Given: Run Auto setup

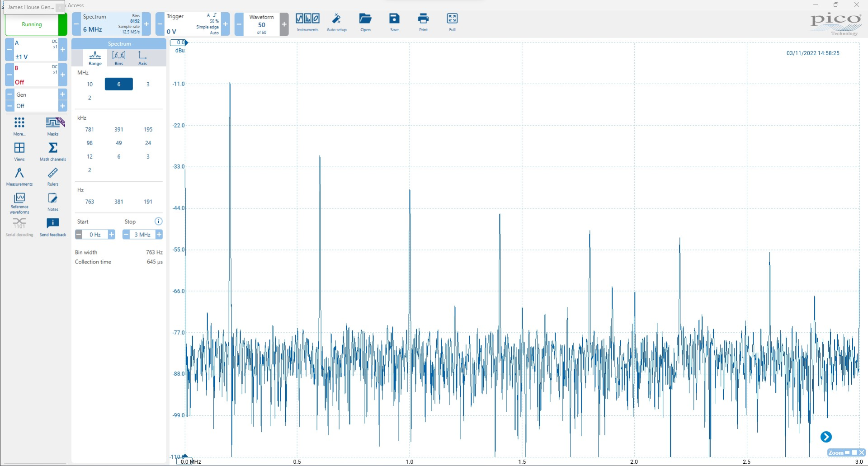Looking at the screenshot, I should [336, 22].
